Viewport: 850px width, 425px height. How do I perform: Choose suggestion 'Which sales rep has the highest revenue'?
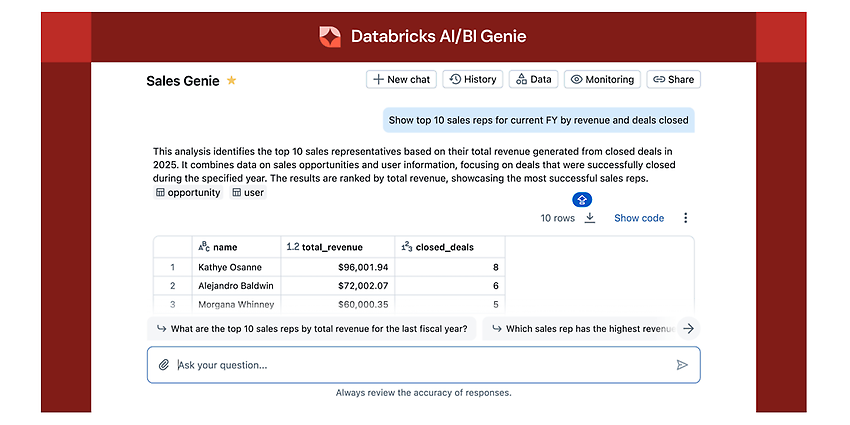pyautogui.click(x=580, y=329)
